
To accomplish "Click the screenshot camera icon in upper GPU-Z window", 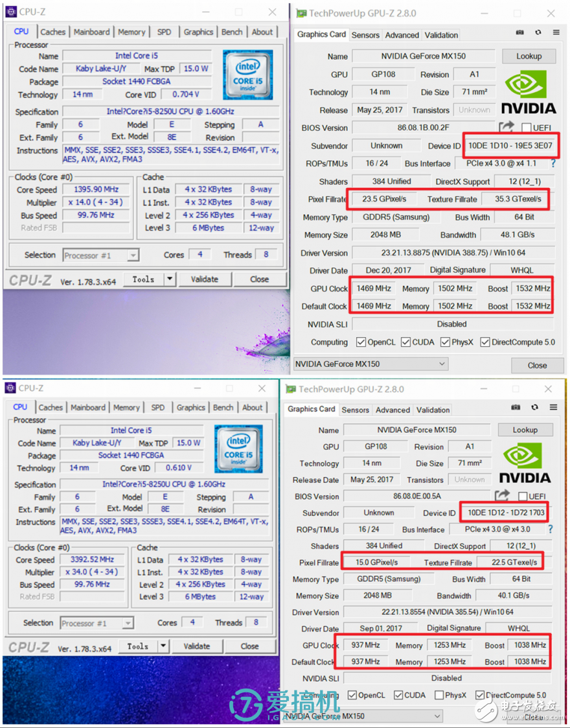I will (519, 32).
